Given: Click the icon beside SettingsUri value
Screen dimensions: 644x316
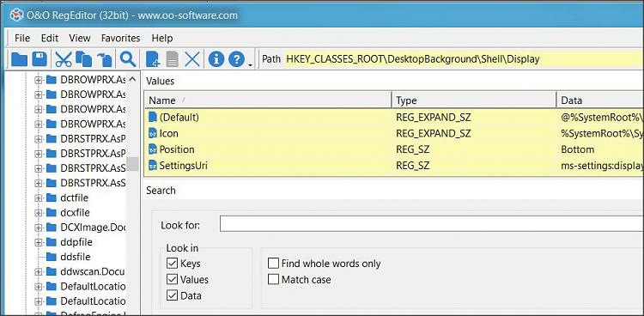Looking at the screenshot, I should tap(153, 166).
